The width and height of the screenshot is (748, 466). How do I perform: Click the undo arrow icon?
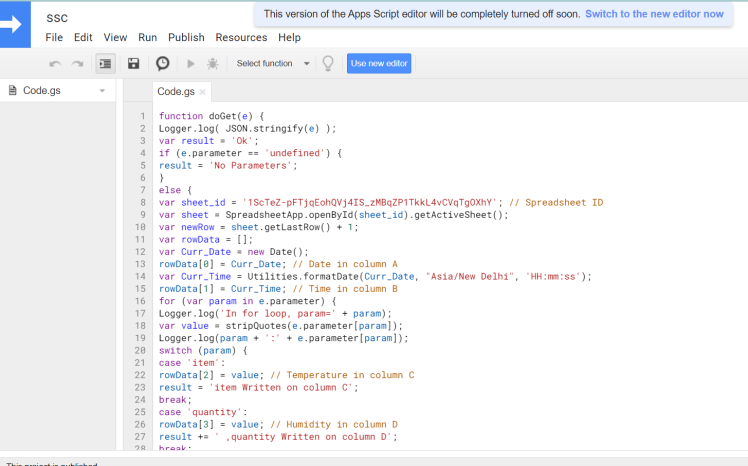coord(54,63)
